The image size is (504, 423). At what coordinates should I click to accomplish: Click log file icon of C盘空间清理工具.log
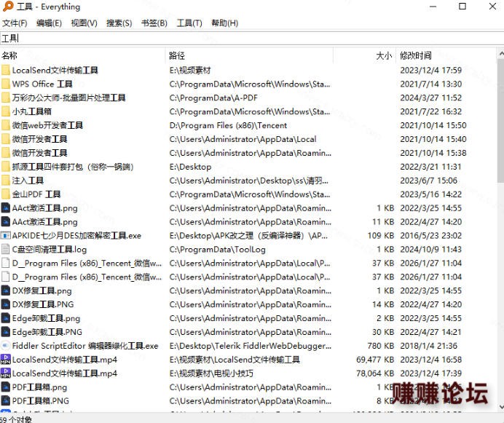point(6,249)
